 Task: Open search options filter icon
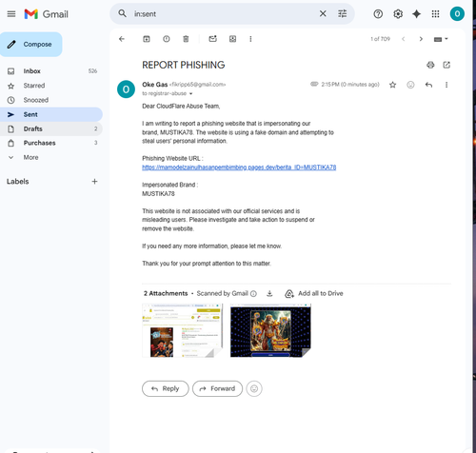click(x=342, y=13)
